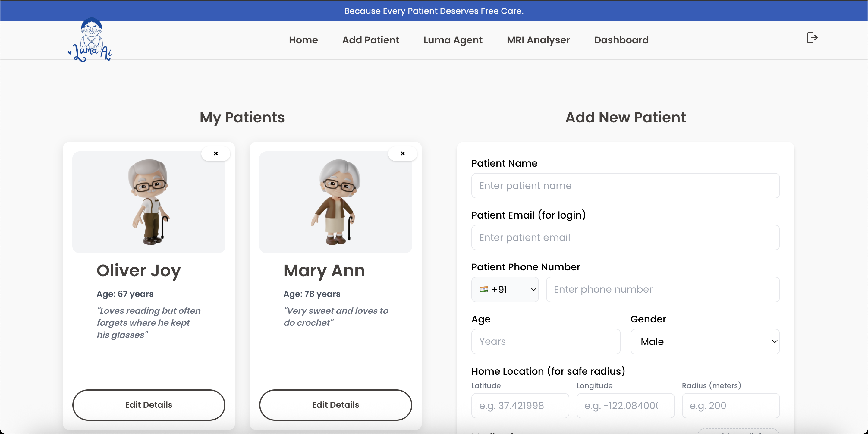Click the logout icon in header

click(812, 38)
